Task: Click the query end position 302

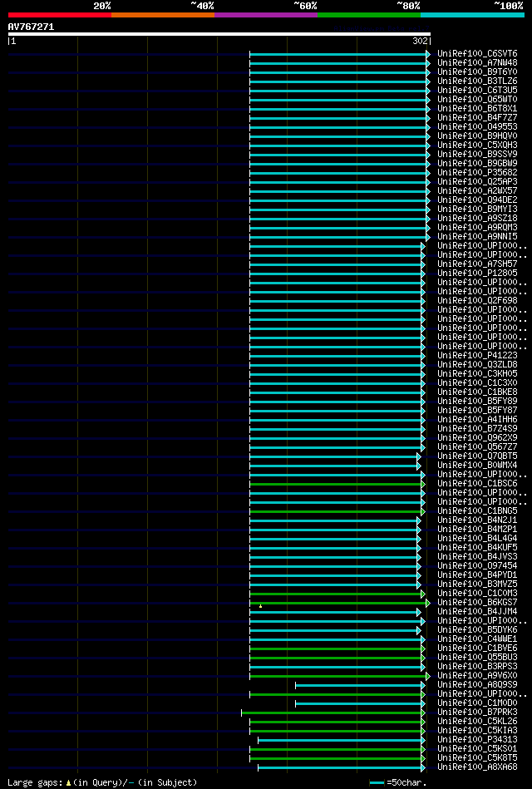Action: (x=421, y=42)
